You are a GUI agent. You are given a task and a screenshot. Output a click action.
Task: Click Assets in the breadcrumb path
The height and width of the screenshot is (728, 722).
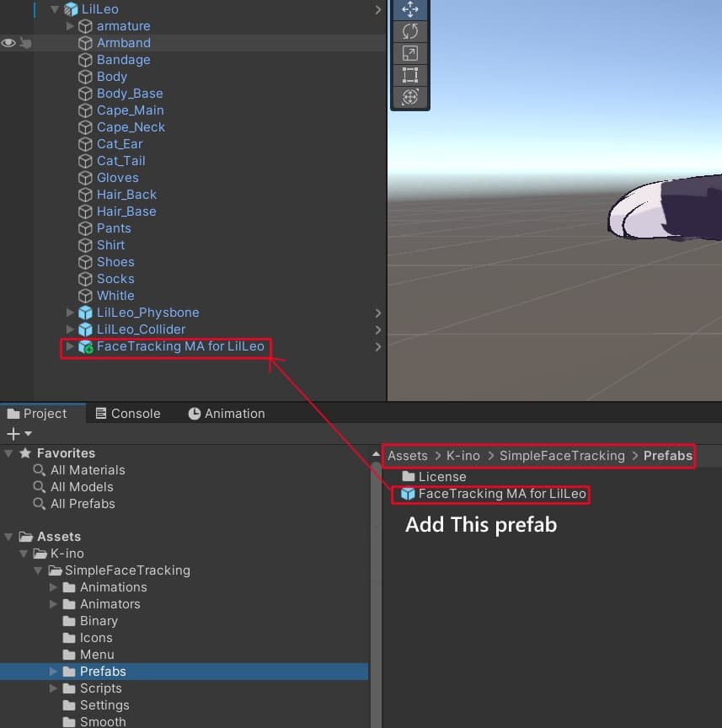click(407, 456)
